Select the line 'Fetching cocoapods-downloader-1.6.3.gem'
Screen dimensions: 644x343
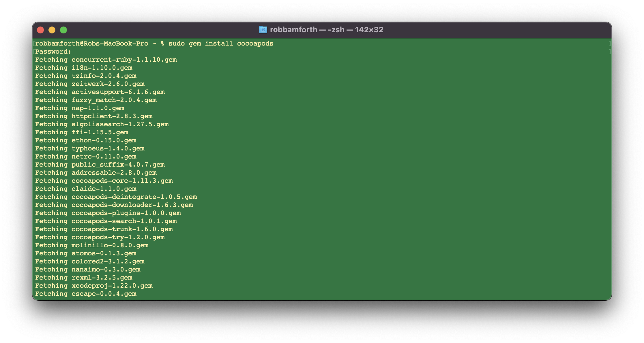tap(114, 205)
